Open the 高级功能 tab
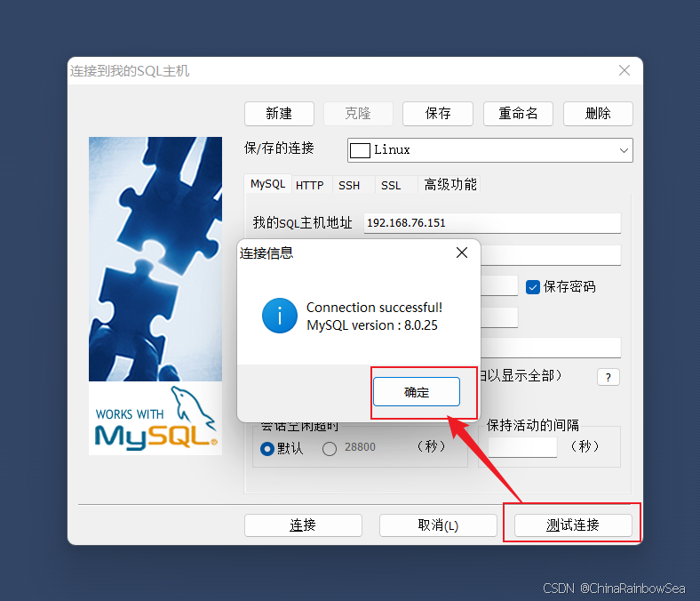 pos(450,185)
